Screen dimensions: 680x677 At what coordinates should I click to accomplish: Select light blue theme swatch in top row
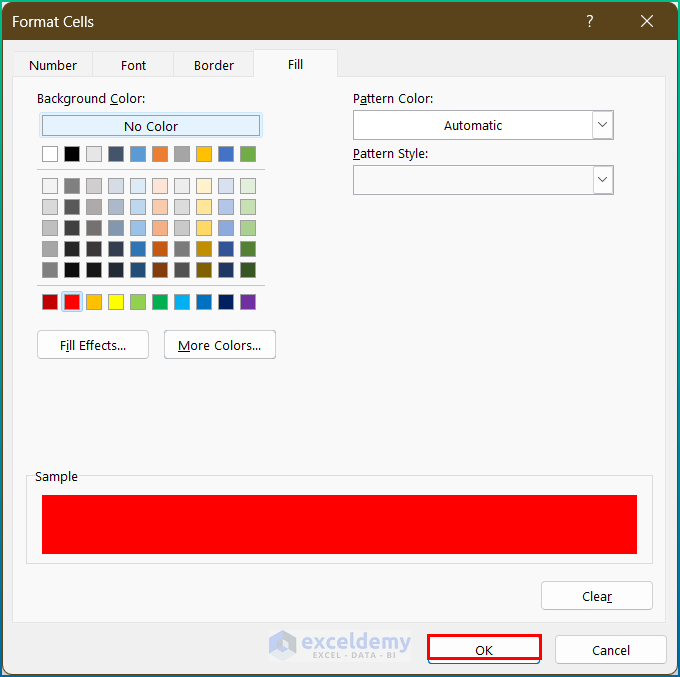[x=138, y=154]
